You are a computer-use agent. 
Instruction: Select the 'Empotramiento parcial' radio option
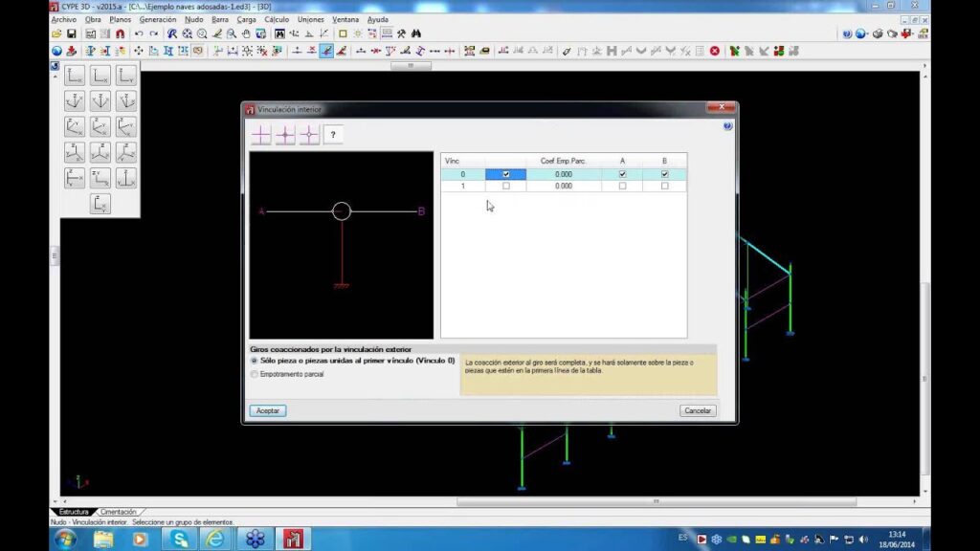[255, 374]
